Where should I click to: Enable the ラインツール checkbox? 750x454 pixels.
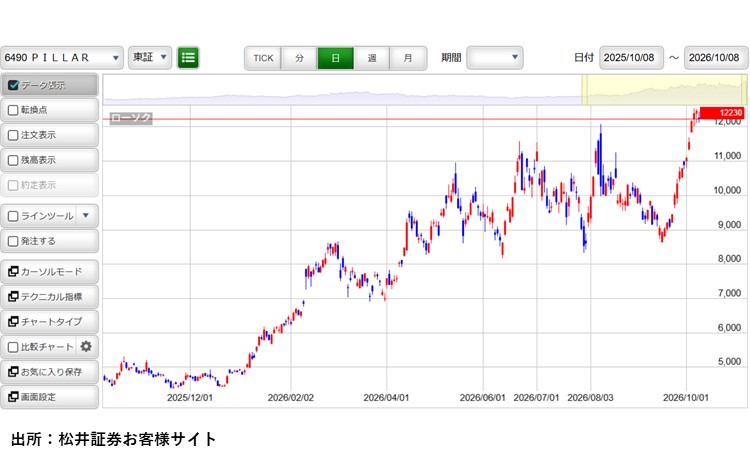pyautogui.click(x=13, y=216)
